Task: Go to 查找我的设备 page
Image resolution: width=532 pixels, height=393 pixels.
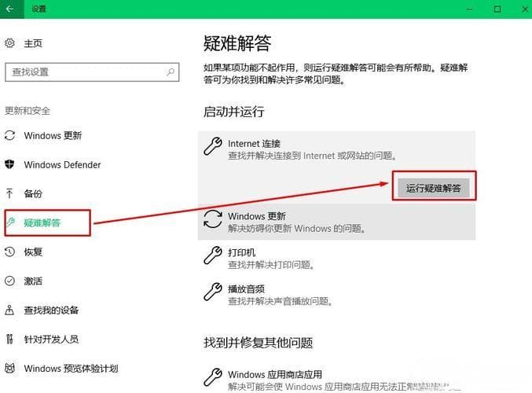Action: coord(51,310)
